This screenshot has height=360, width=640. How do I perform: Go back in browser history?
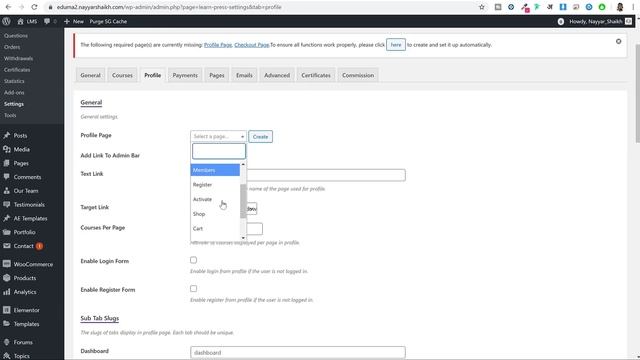(8, 7)
